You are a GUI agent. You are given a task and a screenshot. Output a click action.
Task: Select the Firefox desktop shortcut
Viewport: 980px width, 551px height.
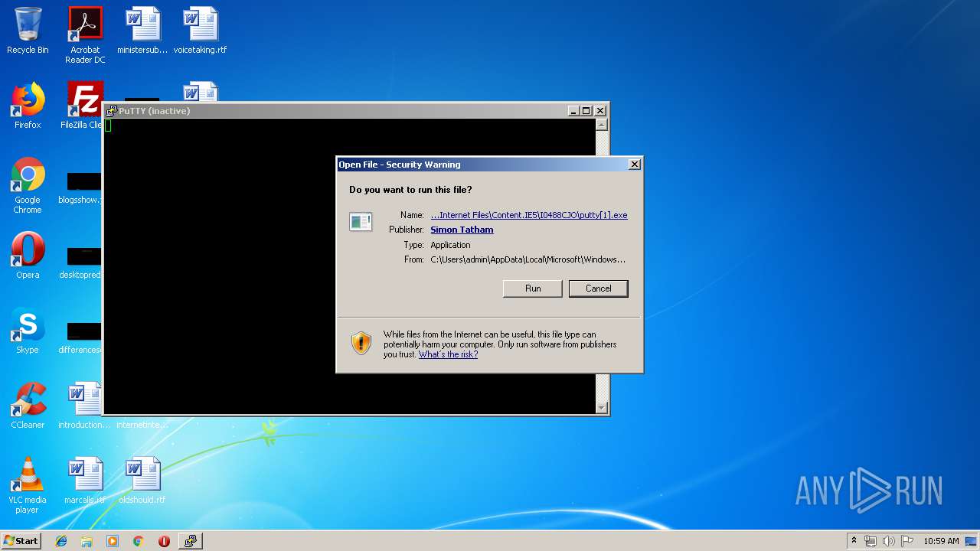(28, 106)
